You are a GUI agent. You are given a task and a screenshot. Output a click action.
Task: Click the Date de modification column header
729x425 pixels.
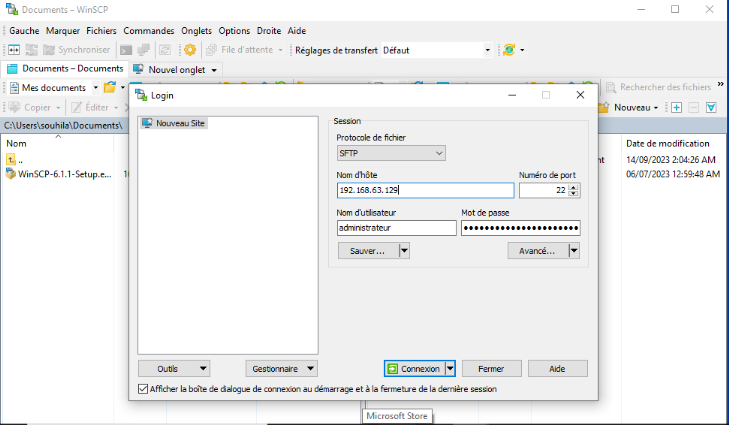coord(668,143)
